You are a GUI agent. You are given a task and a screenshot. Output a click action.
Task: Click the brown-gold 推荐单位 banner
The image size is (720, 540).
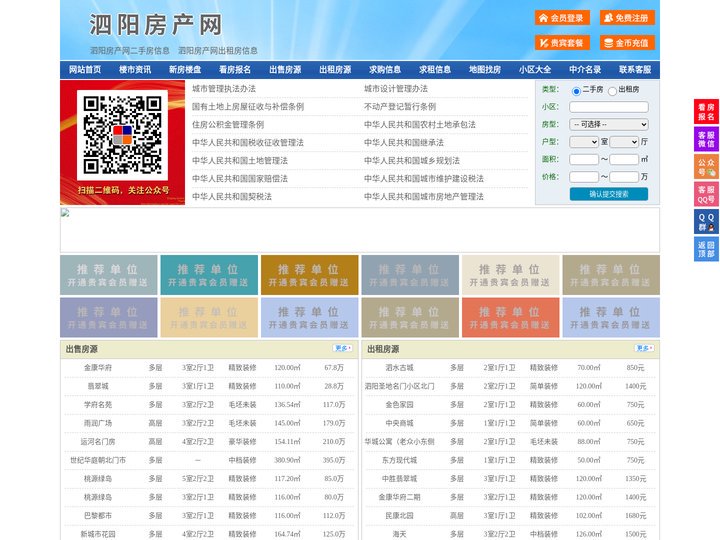(x=309, y=275)
